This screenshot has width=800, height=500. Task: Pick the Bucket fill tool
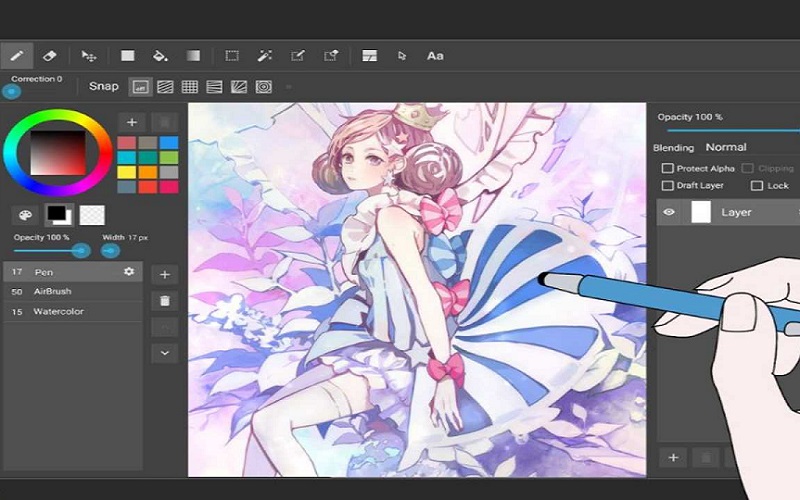click(x=160, y=56)
